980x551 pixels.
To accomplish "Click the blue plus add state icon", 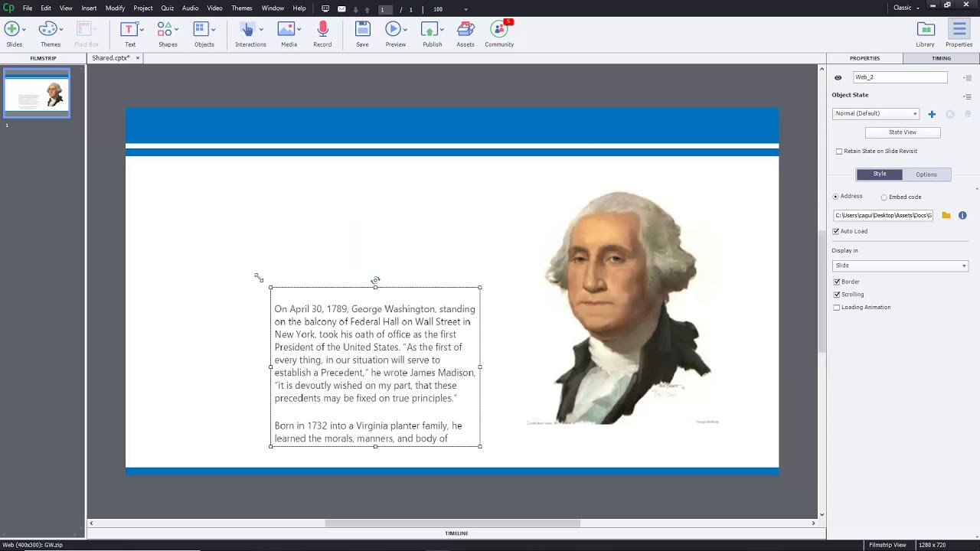I will tap(932, 114).
